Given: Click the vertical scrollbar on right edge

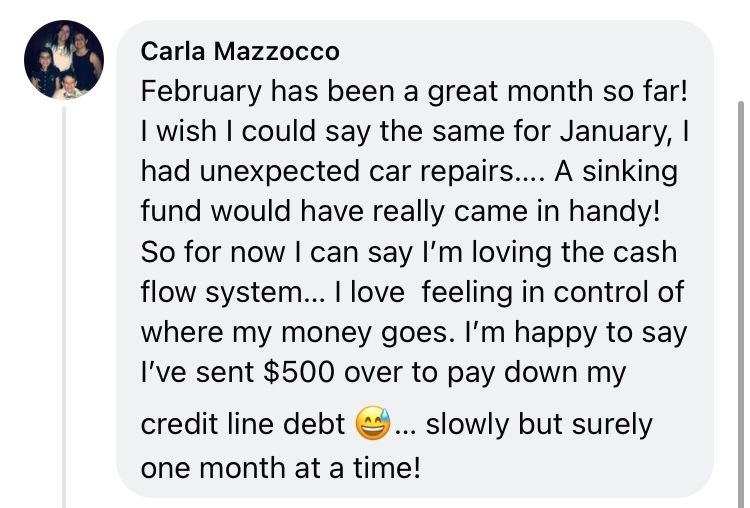Looking at the screenshot, I should point(741,304).
